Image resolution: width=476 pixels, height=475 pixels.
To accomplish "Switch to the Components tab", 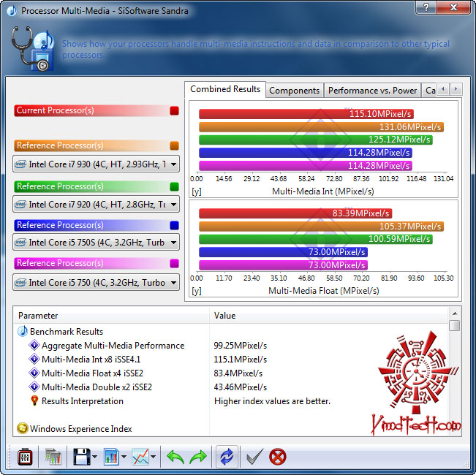I will pyautogui.click(x=294, y=91).
